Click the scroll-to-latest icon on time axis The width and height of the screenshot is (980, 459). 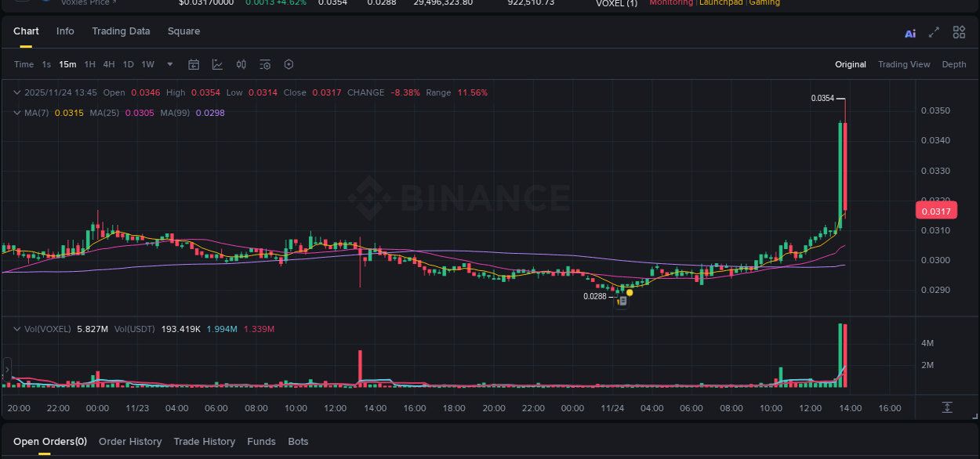click(x=948, y=407)
